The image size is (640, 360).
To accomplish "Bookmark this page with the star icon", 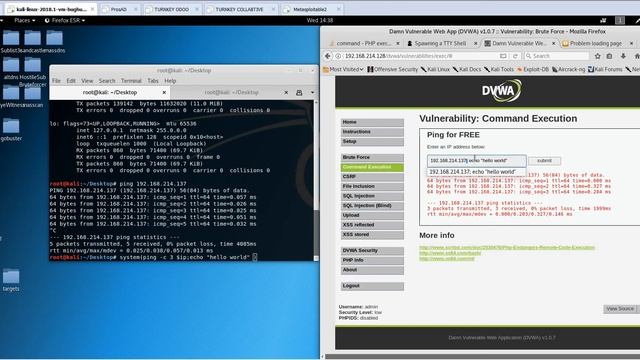I will [598, 56].
